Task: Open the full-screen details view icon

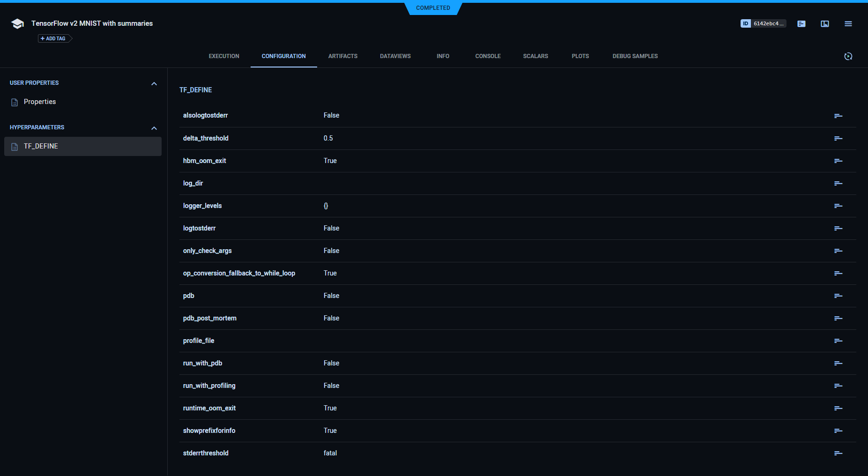Action: click(x=825, y=23)
